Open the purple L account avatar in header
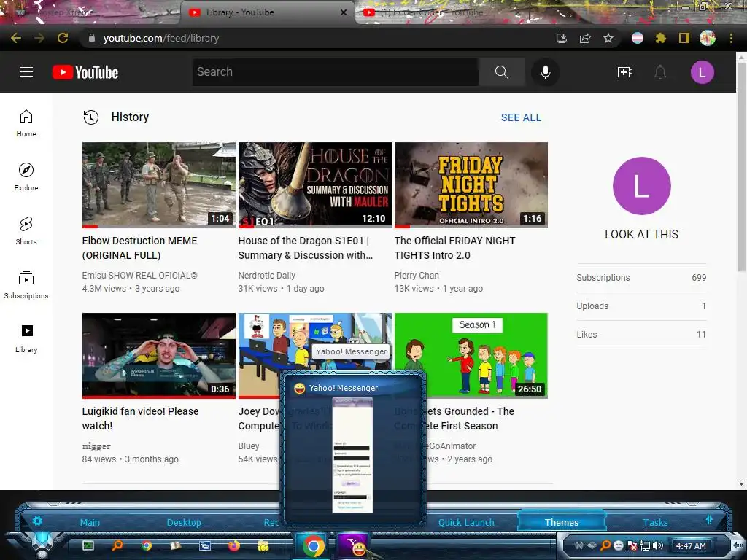Viewport: 747px width, 560px height. point(702,72)
